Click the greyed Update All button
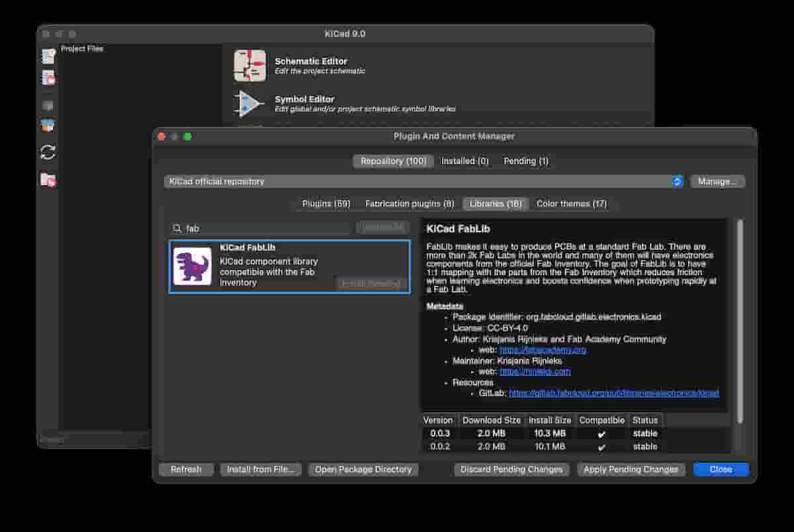Screen dimensions: 794x532 pos(382,228)
